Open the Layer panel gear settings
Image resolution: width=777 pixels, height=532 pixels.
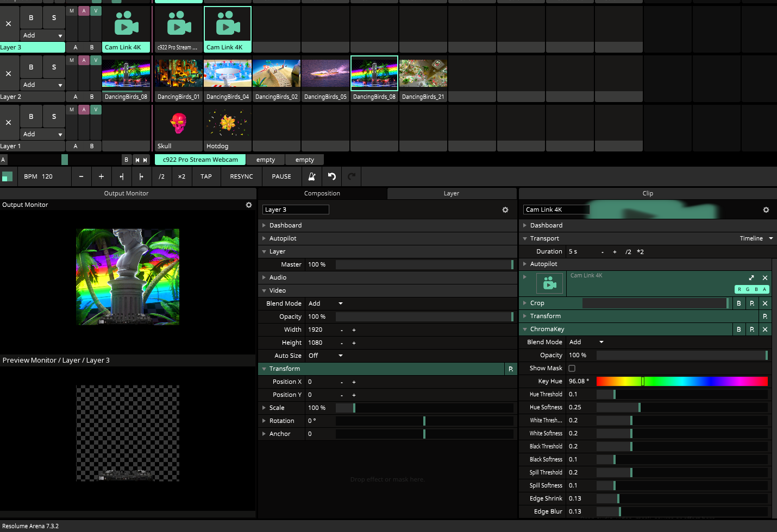pyautogui.click(x=505, y=210)
